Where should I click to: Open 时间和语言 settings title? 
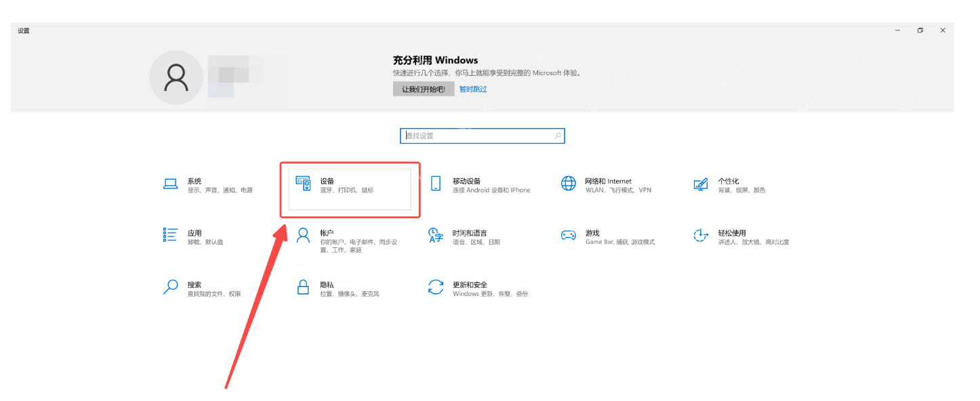tap(470, 232)
